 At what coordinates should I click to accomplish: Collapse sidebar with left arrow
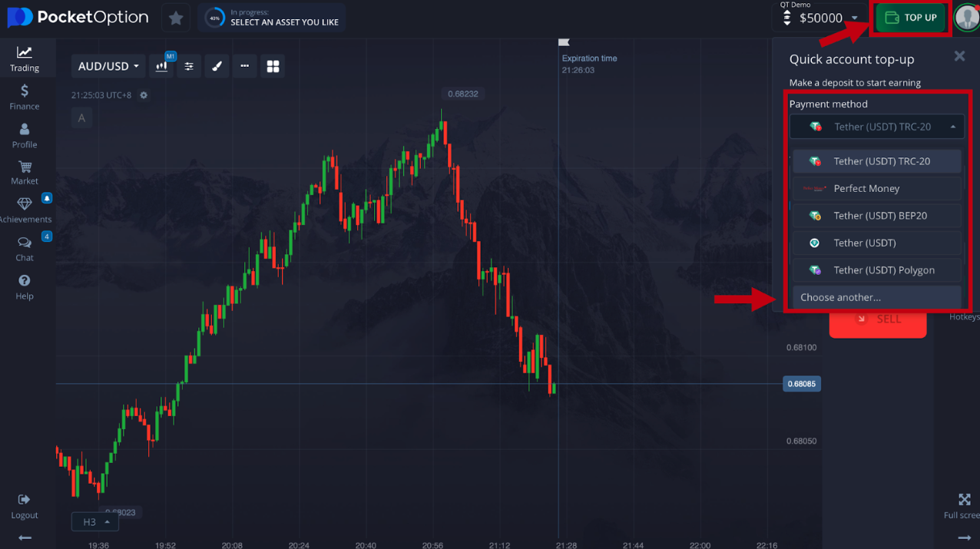click(x=25, y=537)
